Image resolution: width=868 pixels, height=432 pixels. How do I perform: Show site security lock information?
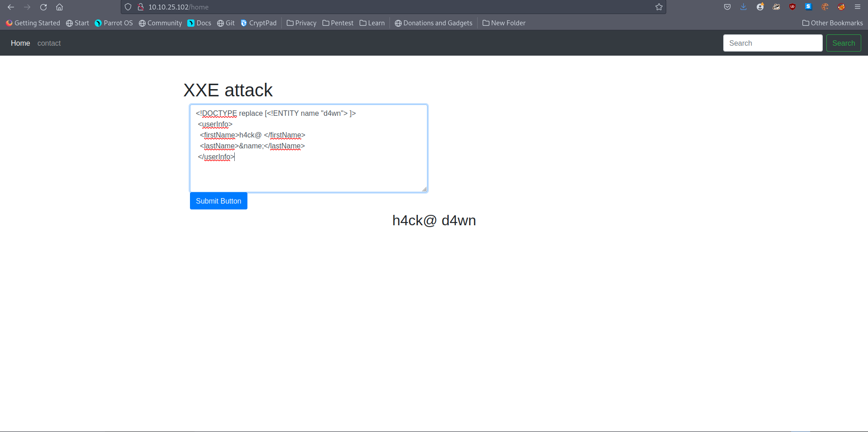(x=141, y=7)
